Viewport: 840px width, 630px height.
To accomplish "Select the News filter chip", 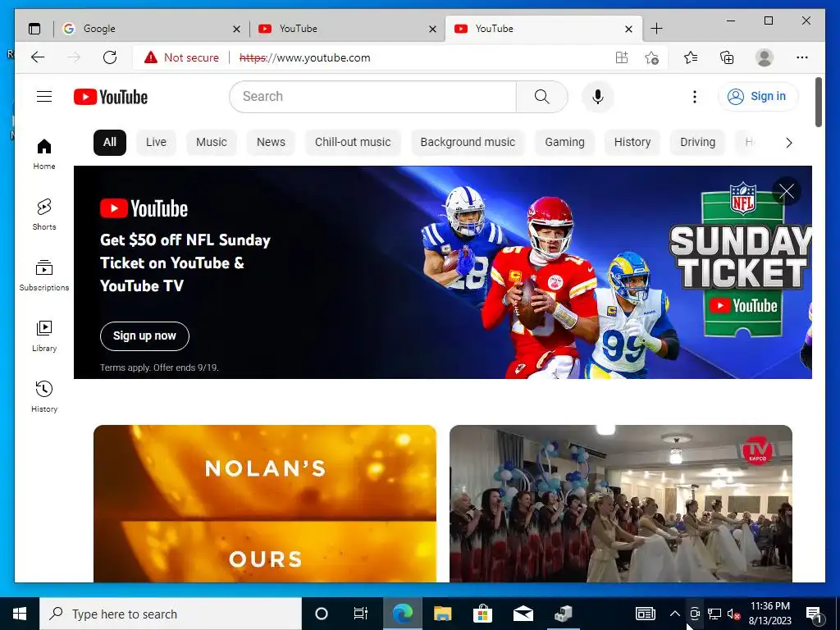I will (271, 142).
